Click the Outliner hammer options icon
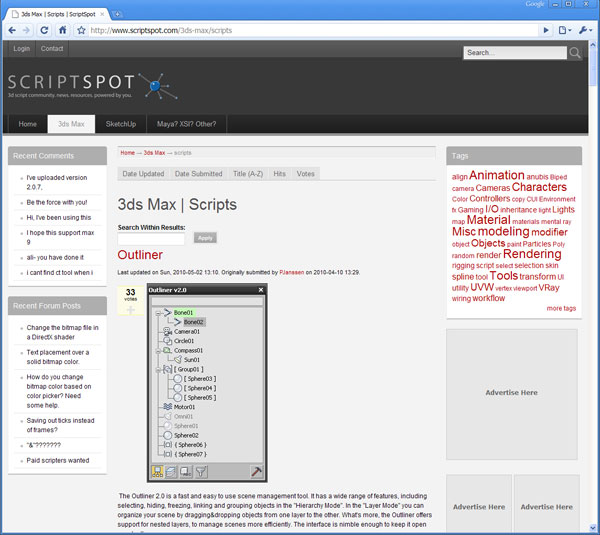This screenshot has height=535, width=600. pyautogui.click(x=256, y=472)
